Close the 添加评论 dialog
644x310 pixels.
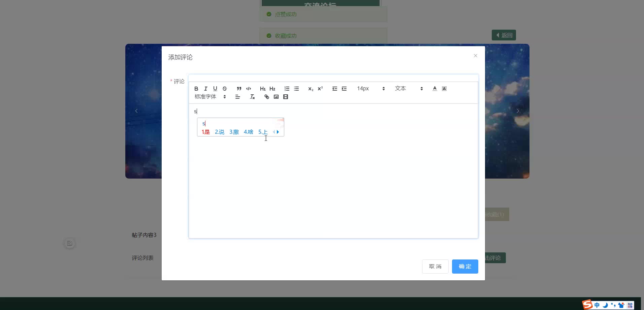tap(476, 56)
